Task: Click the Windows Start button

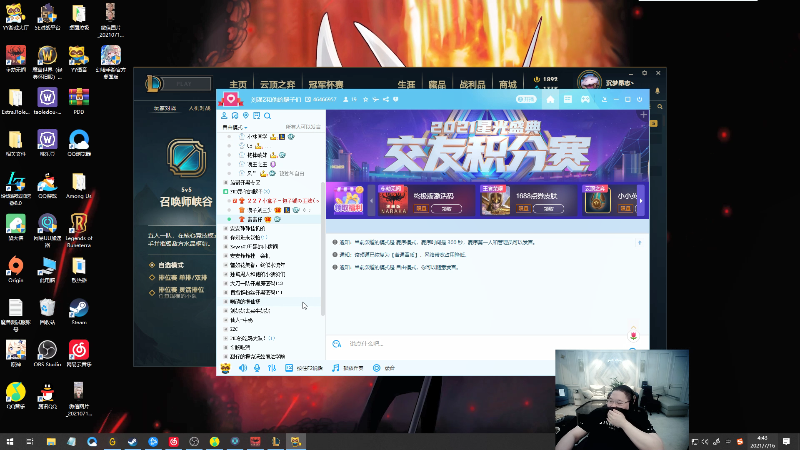Action: click(10, 441)
